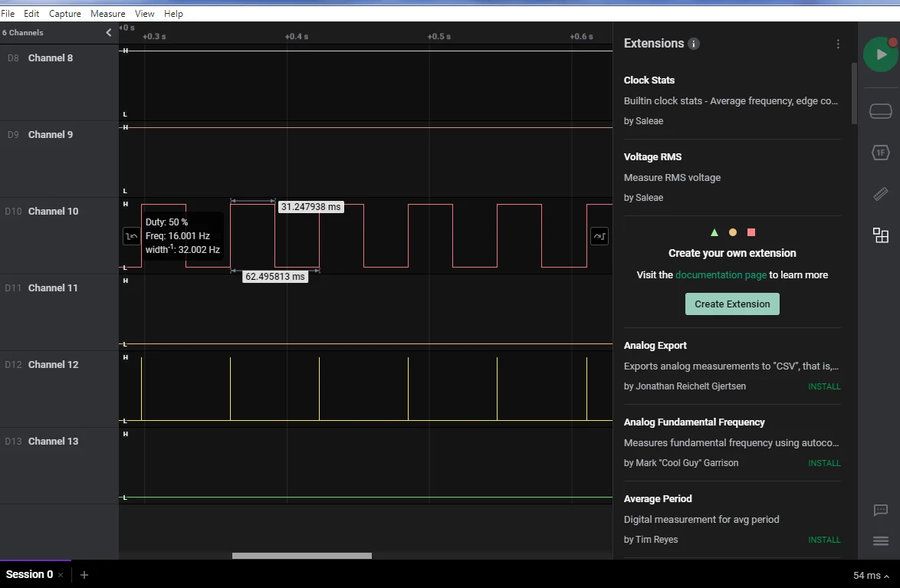This screenshot has width=900, height=588.
Task: Open the Clock Stats extension entry
Action: [732, 100]
